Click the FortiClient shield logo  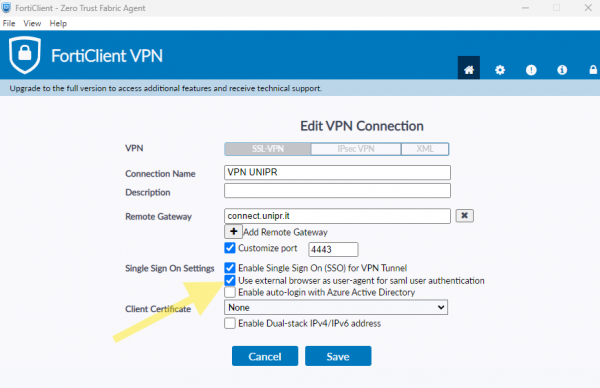(x=25, y=55)
